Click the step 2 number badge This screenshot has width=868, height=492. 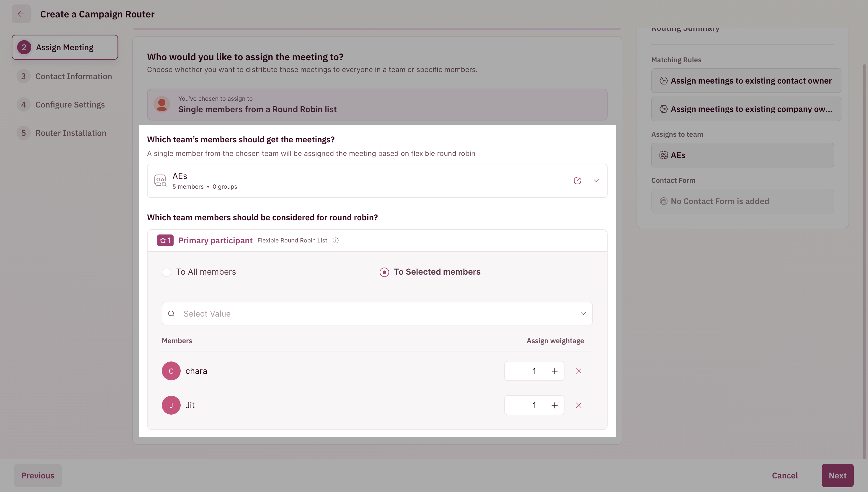(24, 47)
